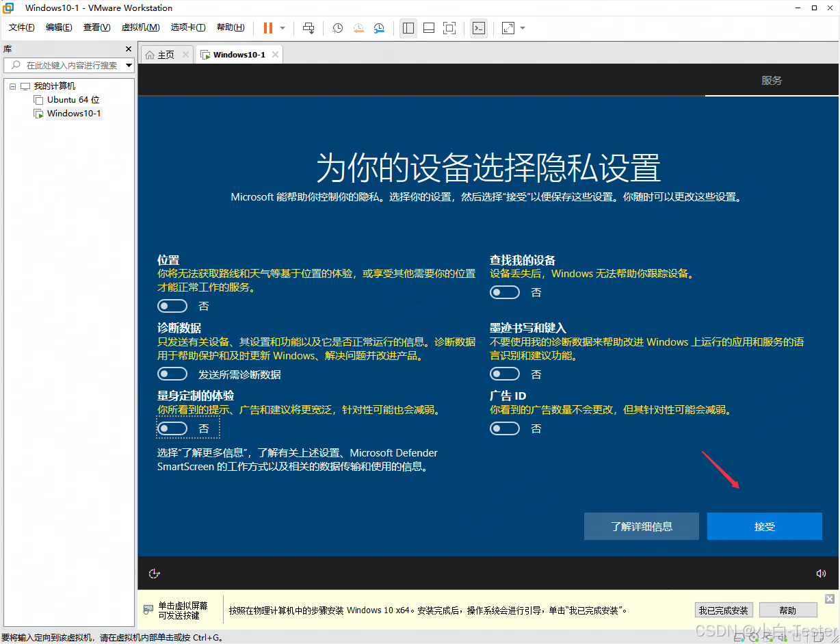
Task: Close the Windows10-1 tab
Action: [x=275, y=55]
